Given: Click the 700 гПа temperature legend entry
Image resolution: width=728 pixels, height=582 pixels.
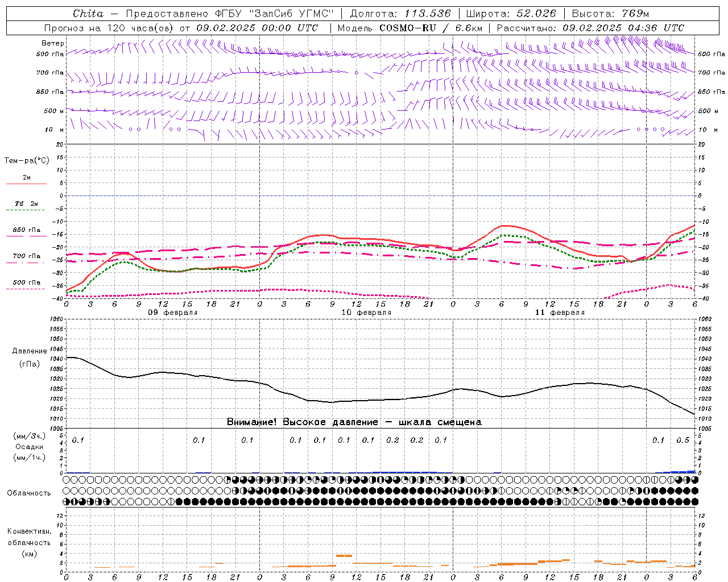Looking at the screenshot, I should (x=26, y=256).
